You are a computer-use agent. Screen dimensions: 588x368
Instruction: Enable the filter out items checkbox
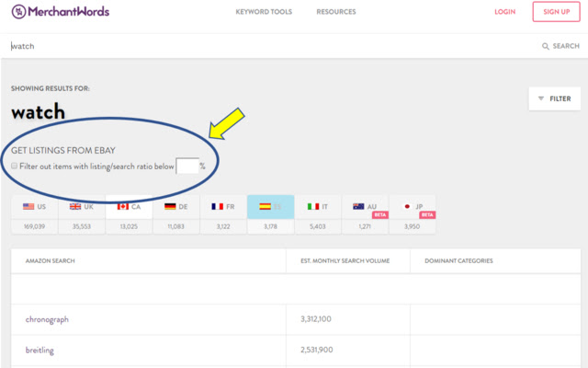(15, 166)
